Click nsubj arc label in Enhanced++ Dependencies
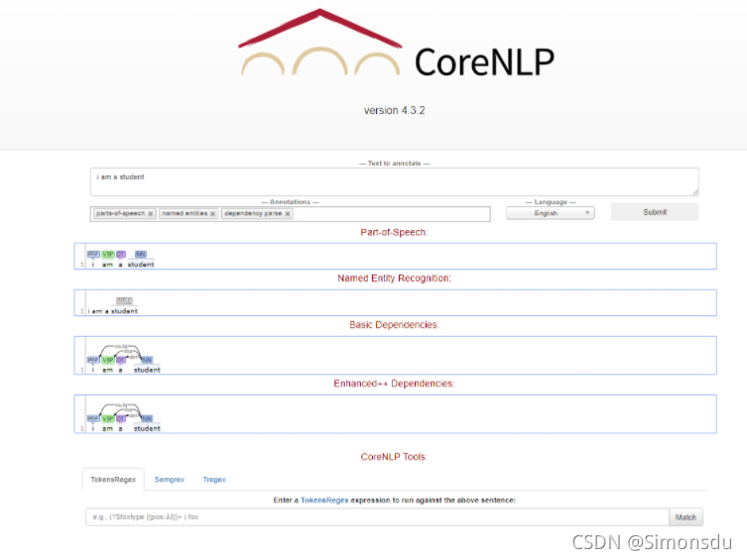Image resolution: width=747 pixels, height=560 pixels. (x=121, y=405)
